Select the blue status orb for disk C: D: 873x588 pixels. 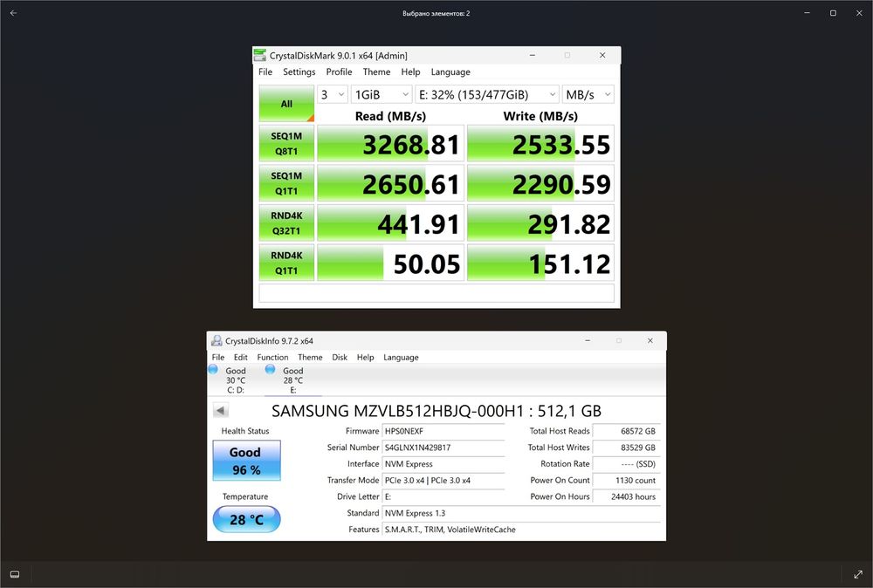click(213, 369)
